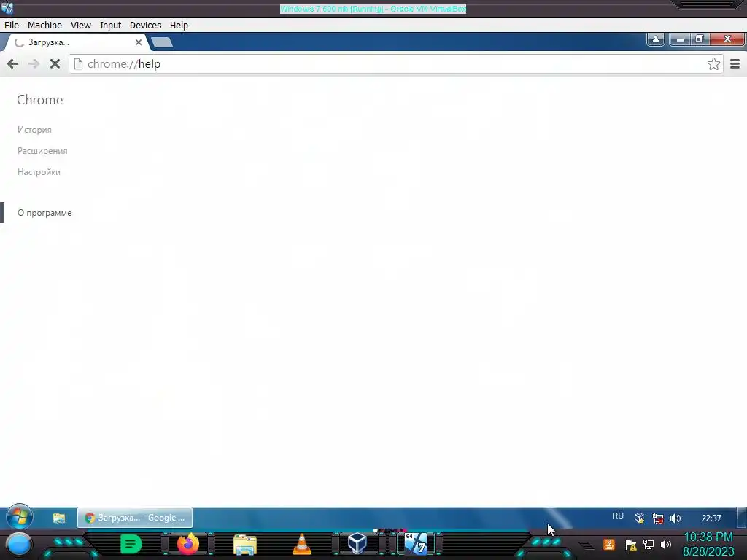The width and height of the screenshot is (747, 560).
Task: Click the host tray volume icon
Action: (666, 544)
